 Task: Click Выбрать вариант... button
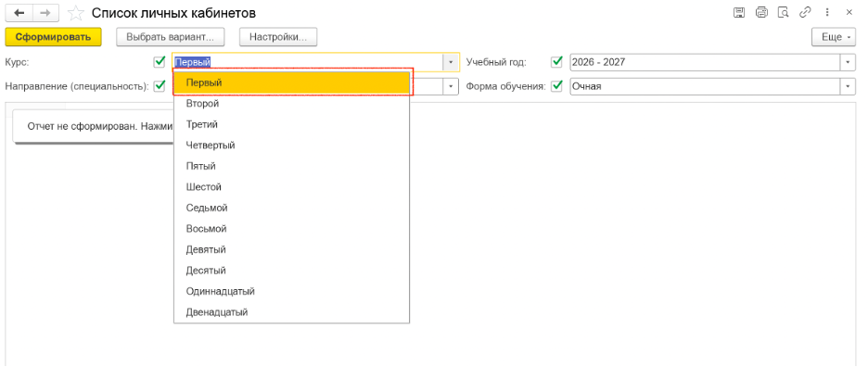tap(170, 37)
